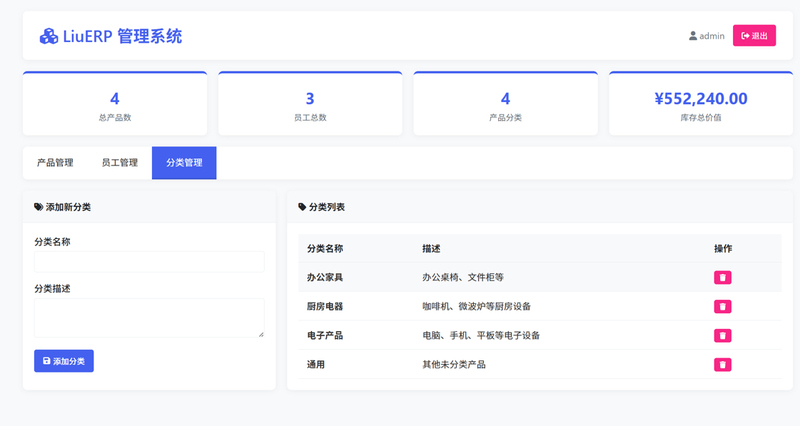
Task: Focus the 分类名称 input field
Action: (149, 262)
